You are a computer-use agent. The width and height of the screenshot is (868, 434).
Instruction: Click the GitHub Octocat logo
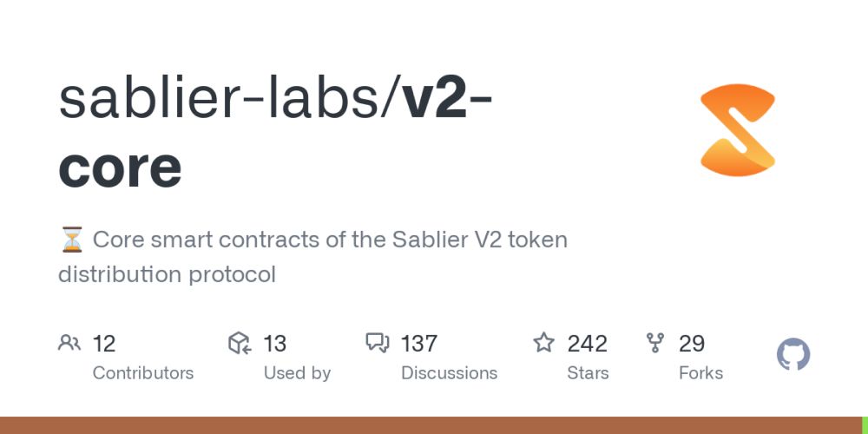[x=792, y=355]
